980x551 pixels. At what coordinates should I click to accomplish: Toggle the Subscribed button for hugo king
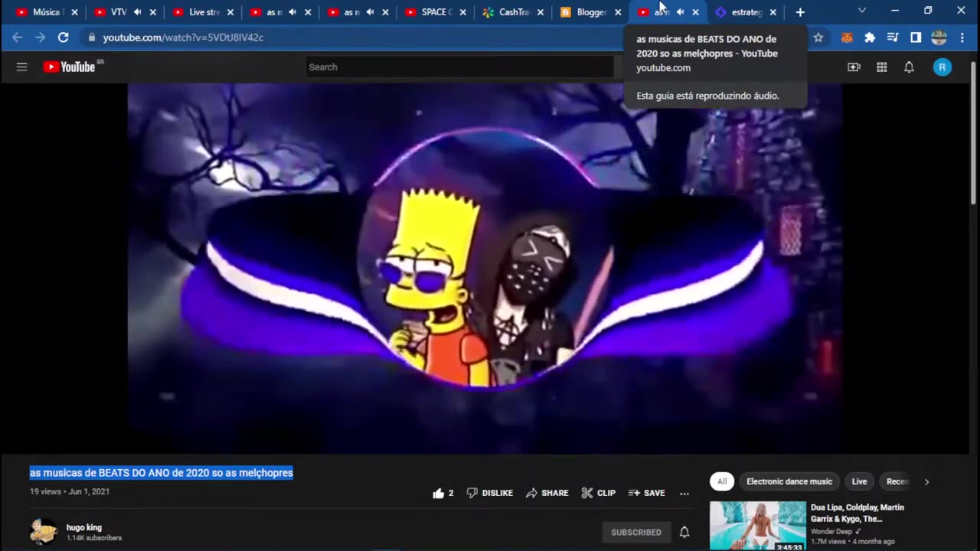click(x=636, y=532)
